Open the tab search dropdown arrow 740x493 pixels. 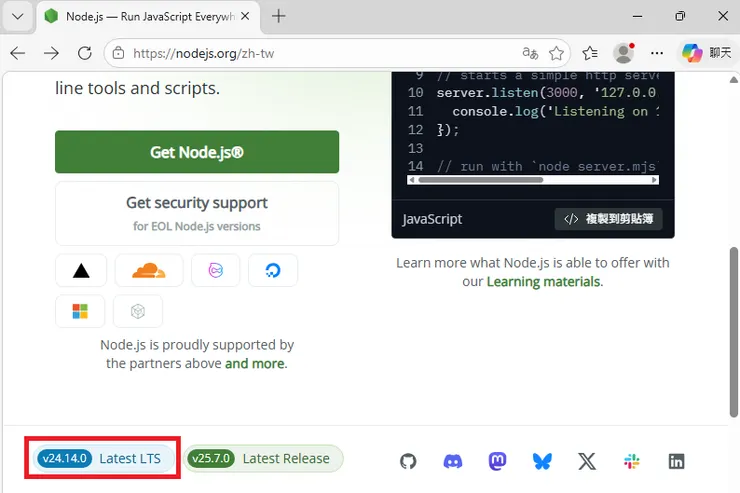coord(18,17)
